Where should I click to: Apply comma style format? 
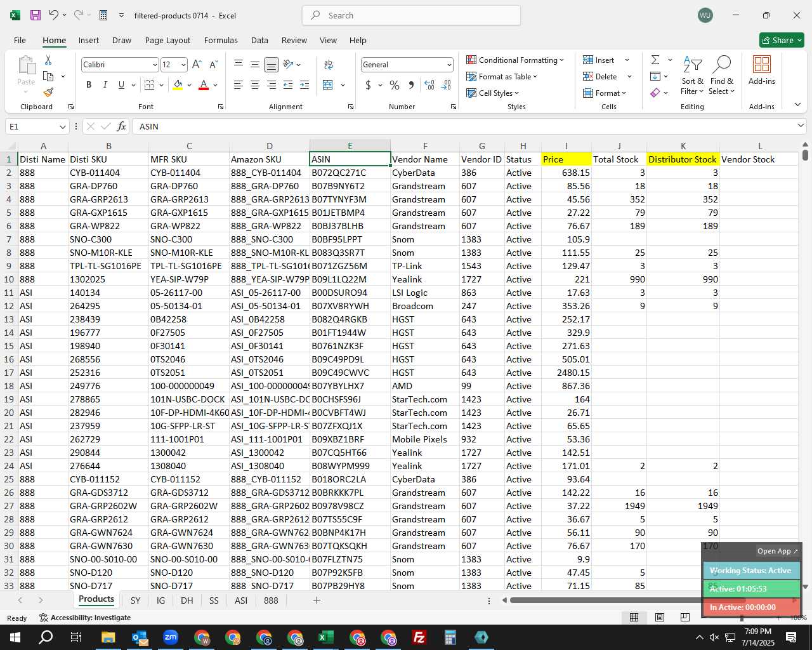(412, 85)
